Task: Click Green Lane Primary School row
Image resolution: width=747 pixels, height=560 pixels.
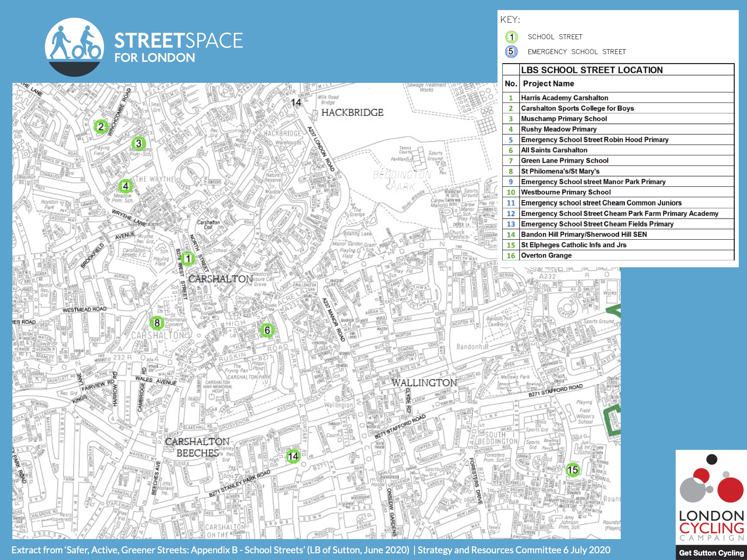Action: (564, 161)
